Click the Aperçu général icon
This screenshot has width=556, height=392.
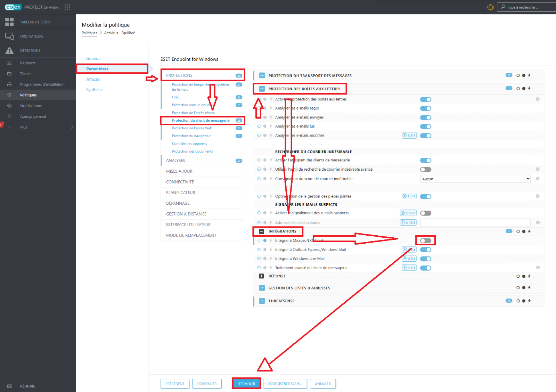tap(9, 116)
